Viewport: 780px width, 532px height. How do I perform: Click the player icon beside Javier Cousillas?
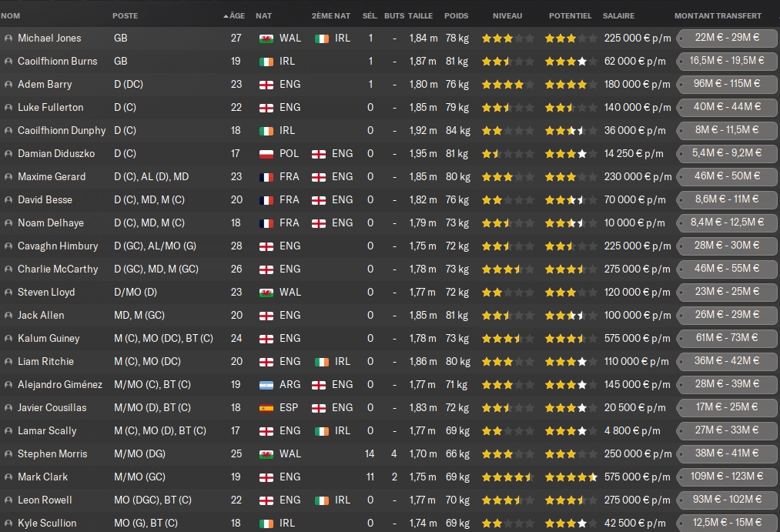pyautogui.click(x=8, y=408)
